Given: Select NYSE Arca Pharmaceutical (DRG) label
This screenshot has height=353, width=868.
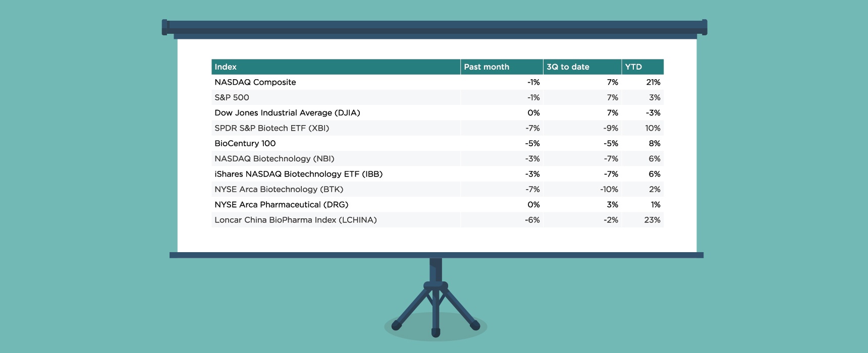Looking at the screenshot, I should click(282, 205).
